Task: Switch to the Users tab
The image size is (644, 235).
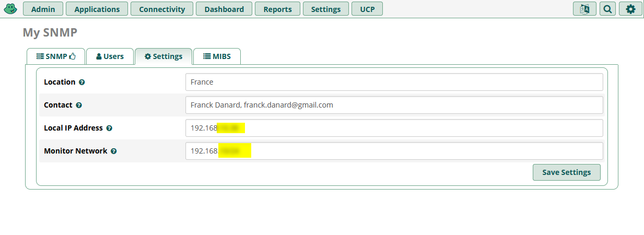Action: [110, 56]
